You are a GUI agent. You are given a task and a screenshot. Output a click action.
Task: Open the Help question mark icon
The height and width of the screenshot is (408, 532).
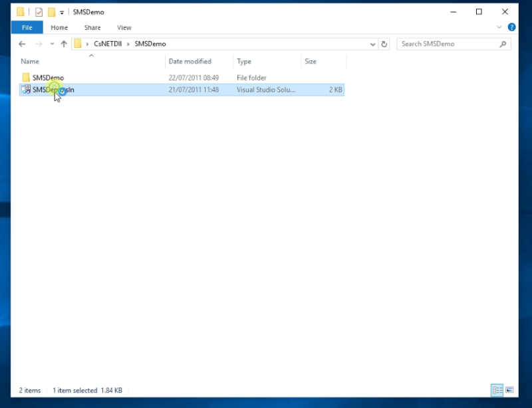[511, 27]
